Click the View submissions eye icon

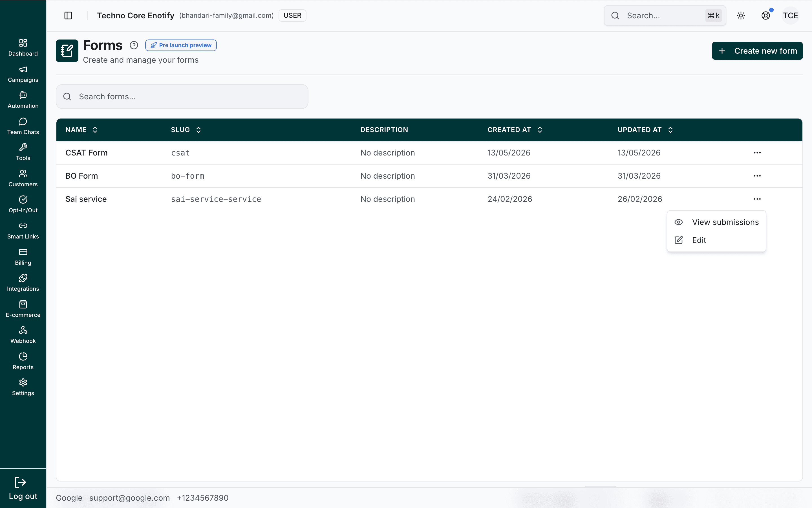pos(678,222)
